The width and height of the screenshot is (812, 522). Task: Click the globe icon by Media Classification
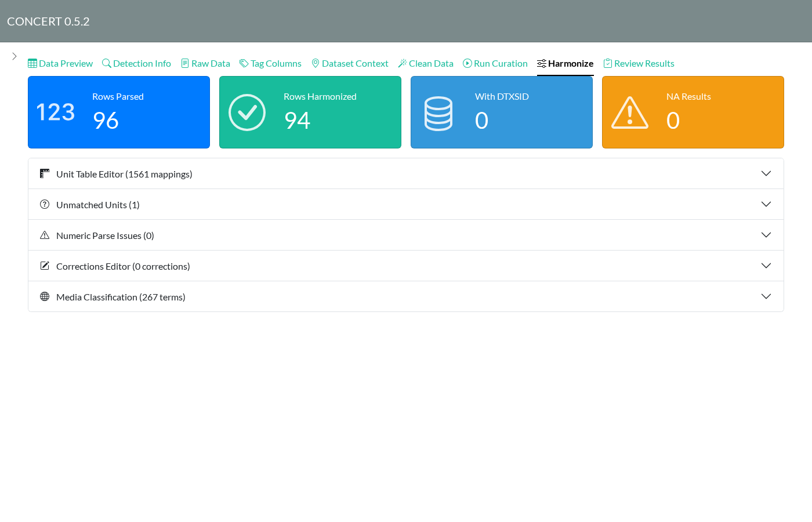(45, 296)
